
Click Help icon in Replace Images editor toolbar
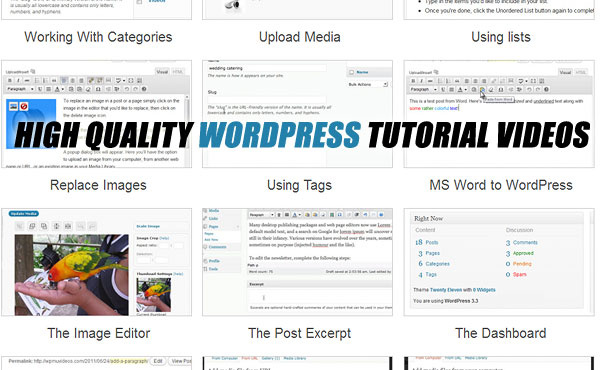click(x=144, y=89)
